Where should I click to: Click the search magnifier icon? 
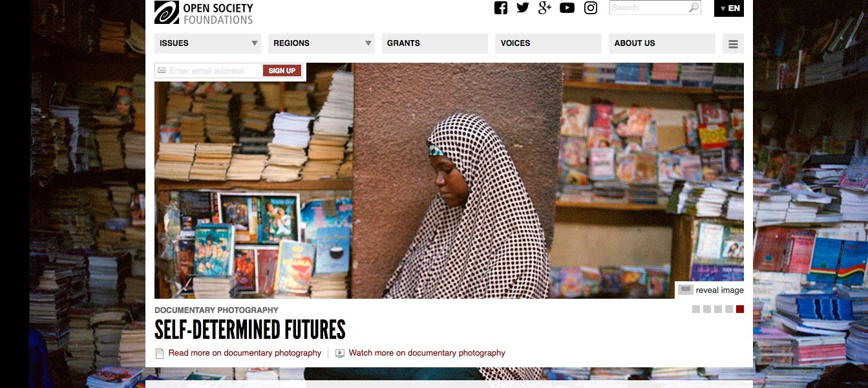pos(693,8)
